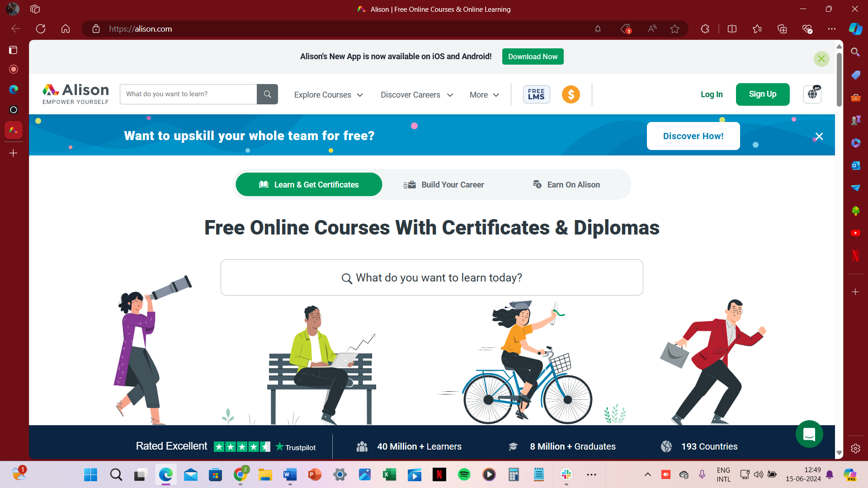Screen dimensions: 868x488
Task: Click the globe/language selector icon
Action: click(x=811, y=94)
